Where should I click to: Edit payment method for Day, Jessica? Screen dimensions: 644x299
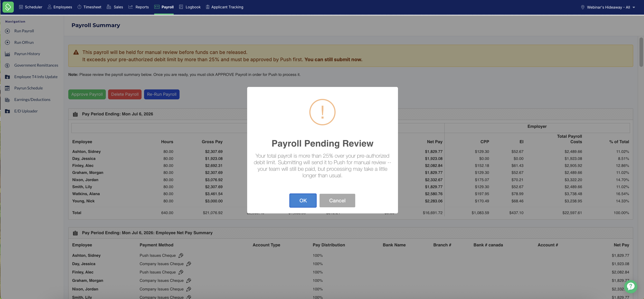tap(189, 264)
